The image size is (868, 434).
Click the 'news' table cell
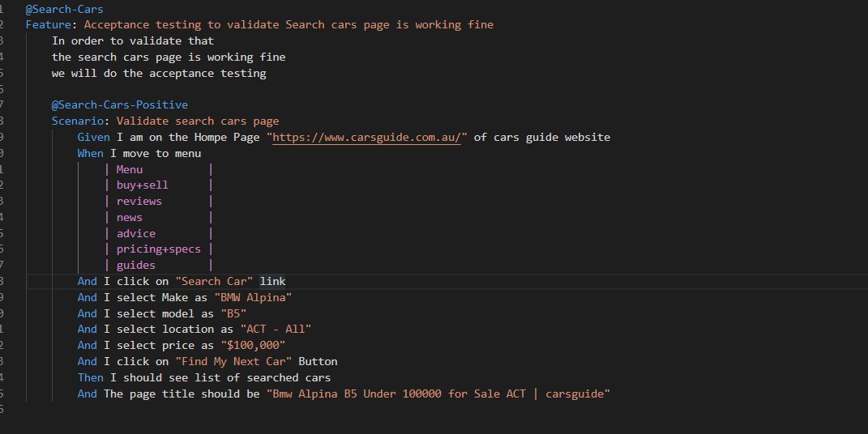[x=130, y=217]
